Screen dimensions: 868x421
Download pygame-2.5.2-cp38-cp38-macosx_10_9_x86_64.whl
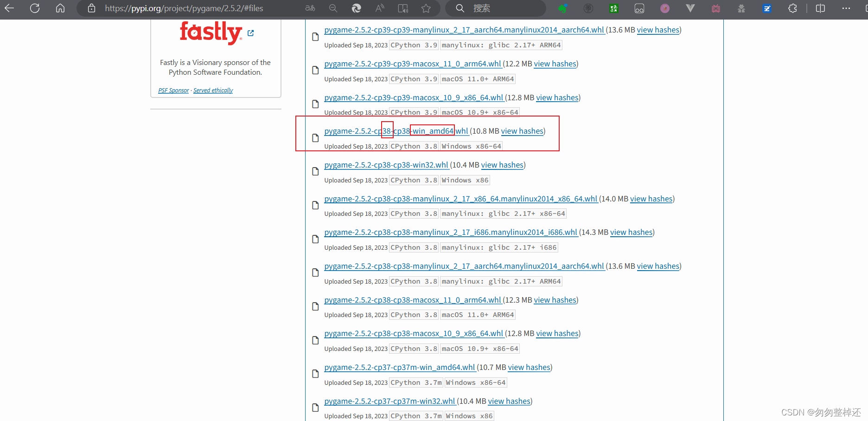(414, 333)
